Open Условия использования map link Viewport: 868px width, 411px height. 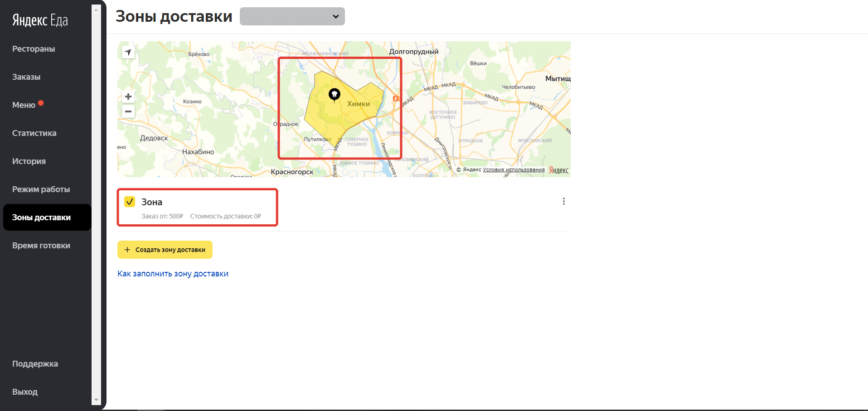click(x=514, y=170)
